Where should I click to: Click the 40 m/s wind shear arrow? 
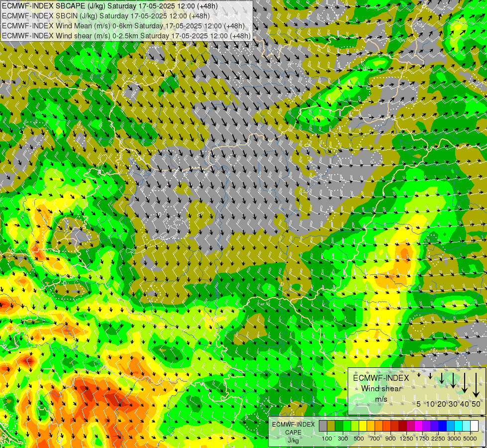(x=465, y=383)
